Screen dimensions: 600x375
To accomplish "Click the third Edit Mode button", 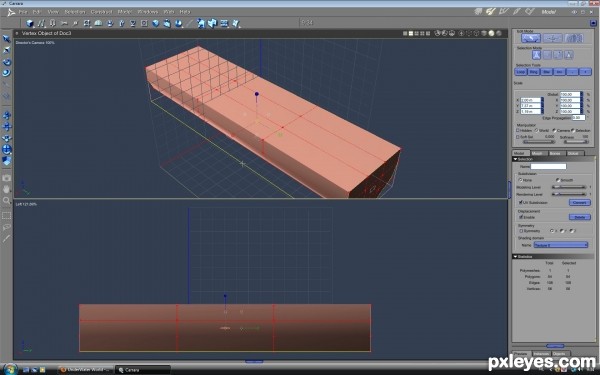I will click(x=574, y=38).
